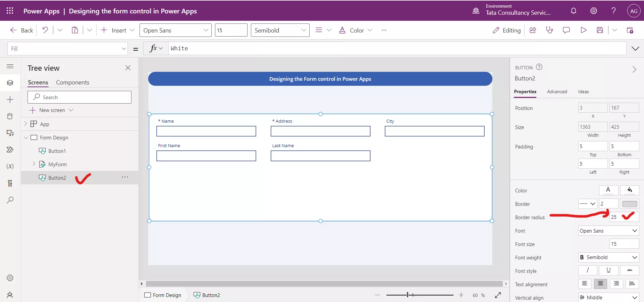Switch to the Advanced tab
This screenshot has height=302, width=644.
click(x=557, y=92)
